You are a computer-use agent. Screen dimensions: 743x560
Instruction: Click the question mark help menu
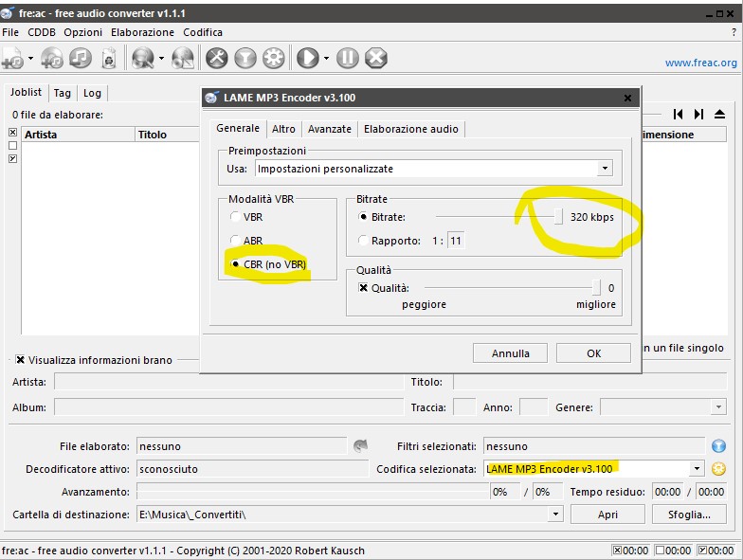[734, 32]
